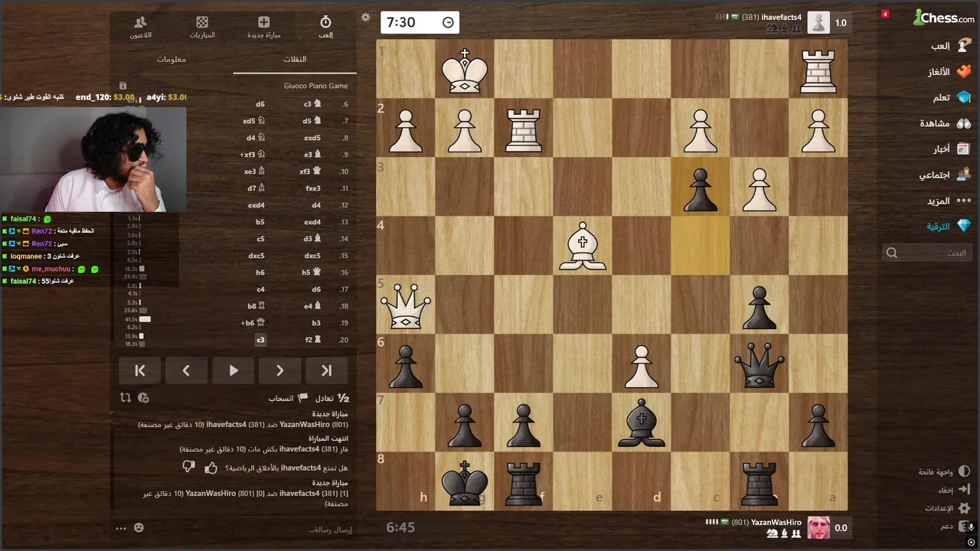Click the black queen on the board
The width and height of the screenshot is (980, 551).
point(759,364)
